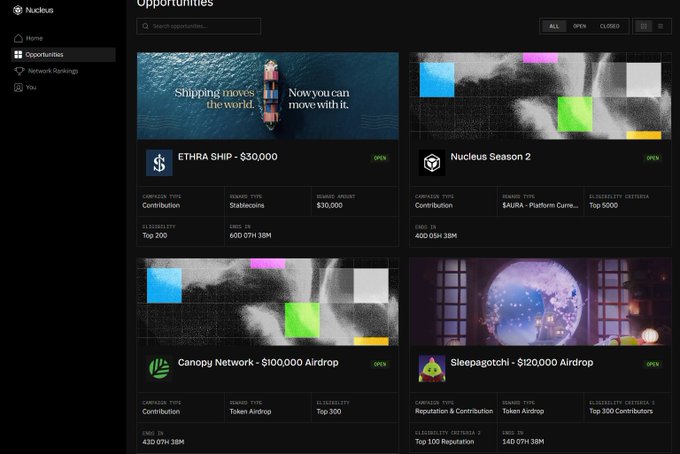Click OPEN badge on Sleepagotchi card
Screen dimensions: 680x454
coord(653,364)
